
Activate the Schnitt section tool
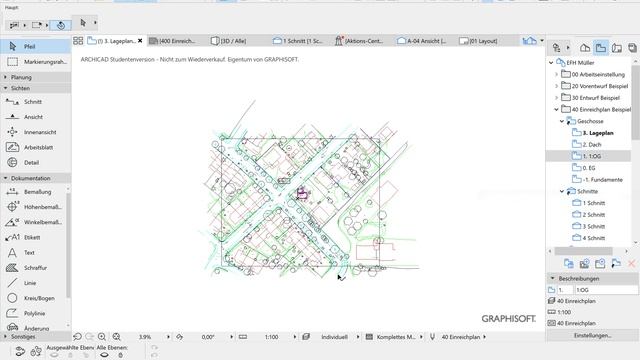(36, 102)
